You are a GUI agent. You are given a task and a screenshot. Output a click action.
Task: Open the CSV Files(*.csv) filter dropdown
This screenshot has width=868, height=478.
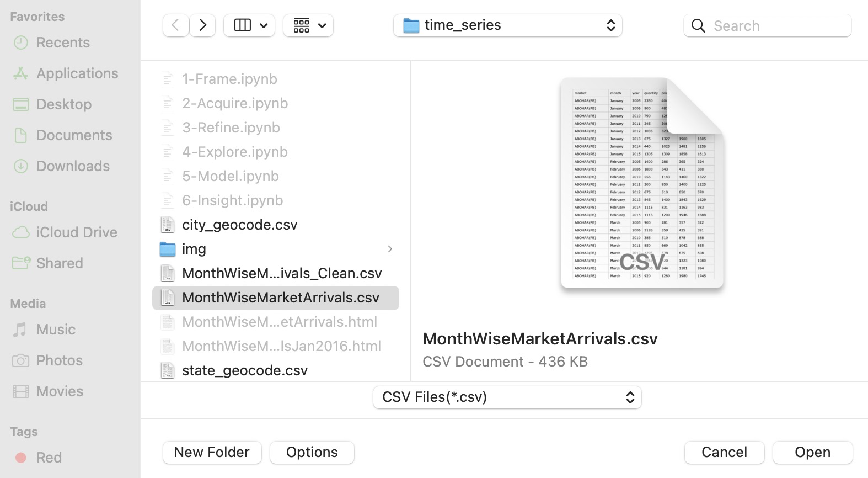[507, 397]
